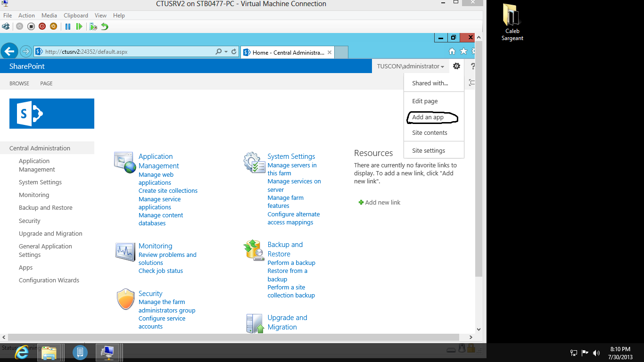This screenshot has height=362, width=644.
Task: Click the VM Pause toolbar icon
Action: [68, 26]
